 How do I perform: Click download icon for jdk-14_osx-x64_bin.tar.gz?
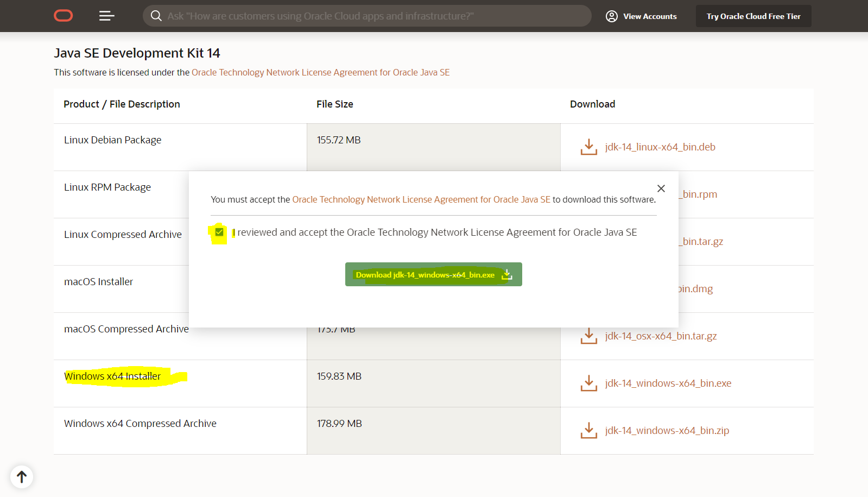588,336
